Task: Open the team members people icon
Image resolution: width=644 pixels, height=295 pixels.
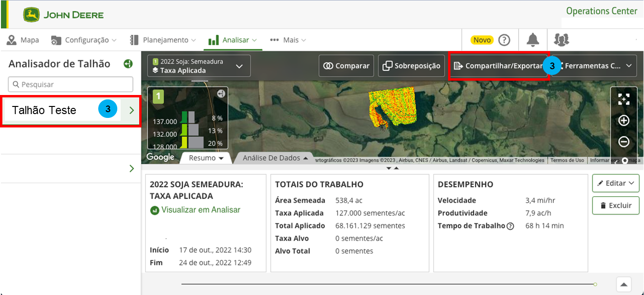Action: coord(562,40)
